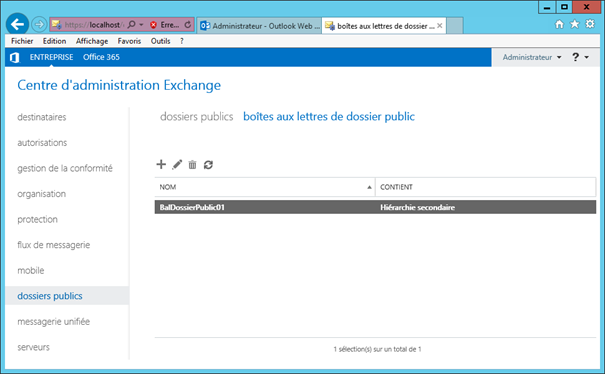Sort by CONTIENT column header
The height and width of the screenshot is (374, 605).
(486, 187)
